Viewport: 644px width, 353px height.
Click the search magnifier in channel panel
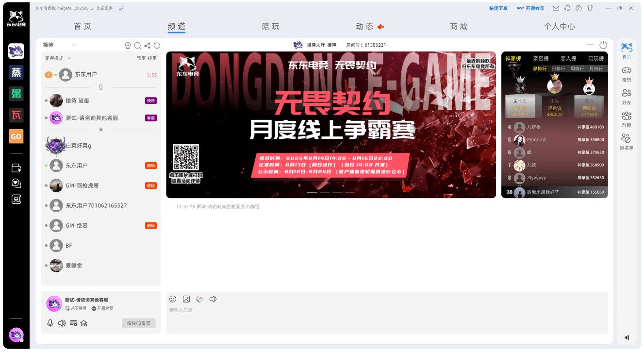tap(137, 45)
